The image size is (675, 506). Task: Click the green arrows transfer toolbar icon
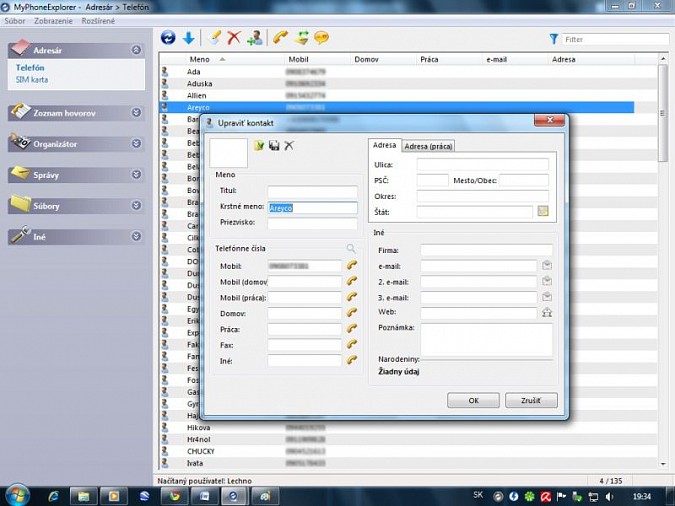(301, 38)
